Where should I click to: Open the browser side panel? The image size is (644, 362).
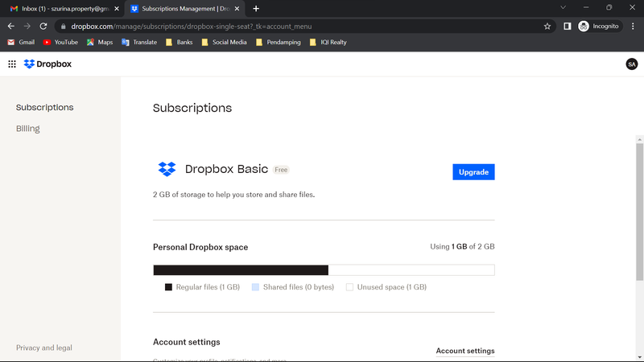(x=568, y=27)
